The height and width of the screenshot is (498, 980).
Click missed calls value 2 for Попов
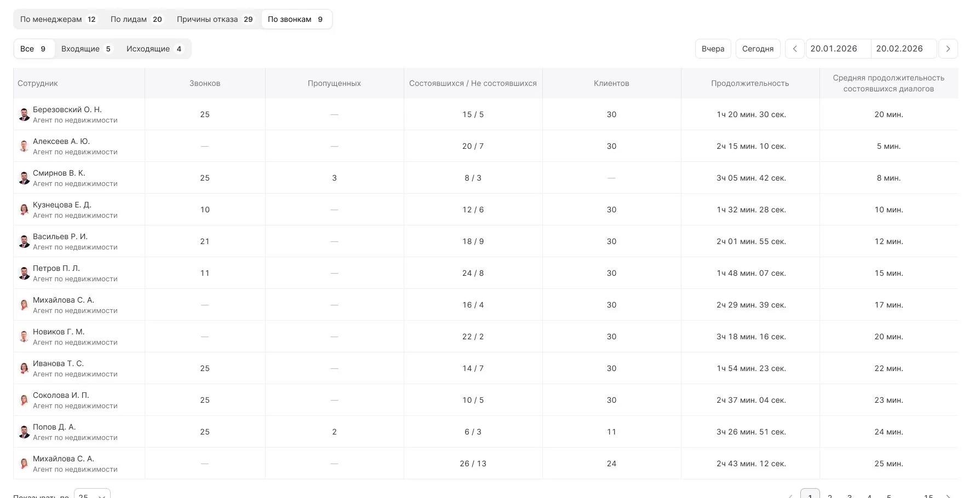[334, 432]
